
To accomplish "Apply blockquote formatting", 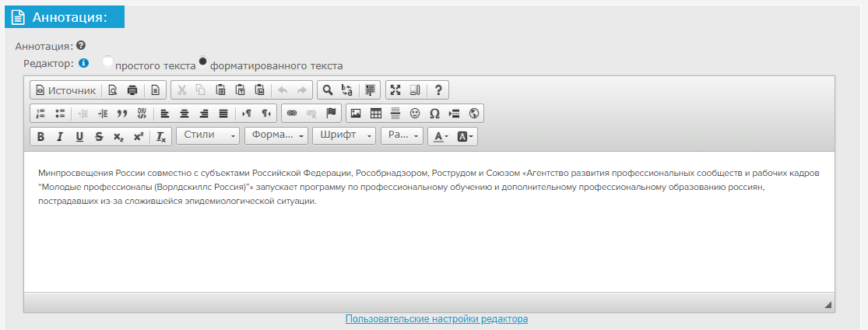I will [x=122, y=114].
